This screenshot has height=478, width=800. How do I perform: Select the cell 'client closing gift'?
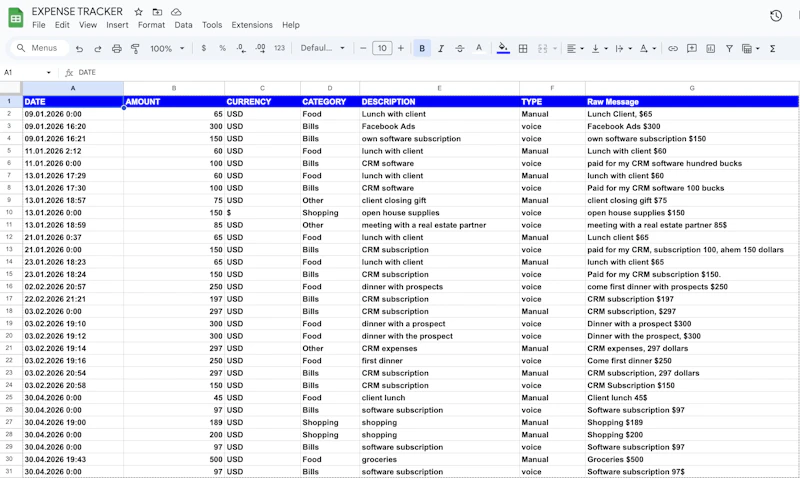tap(439, 200)
